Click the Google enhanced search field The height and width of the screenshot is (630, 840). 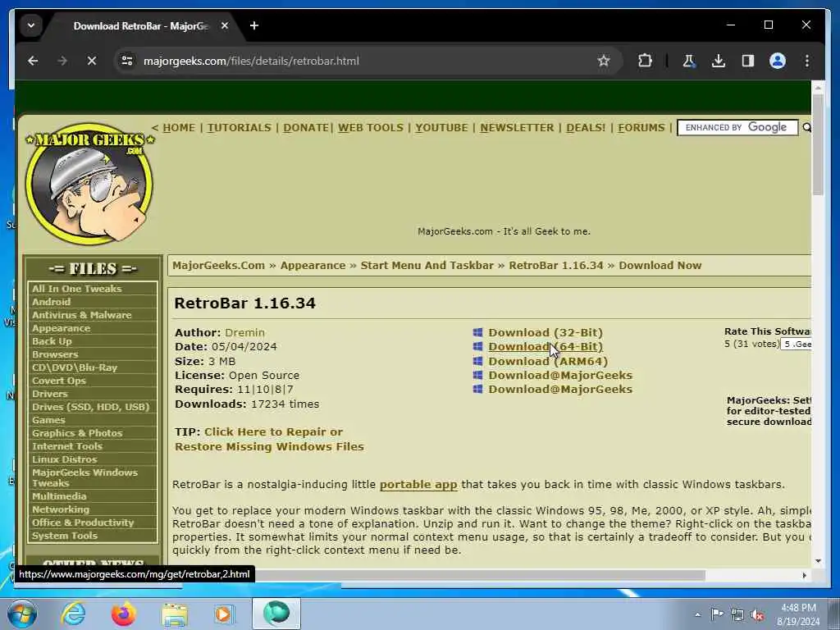(737, 127)
